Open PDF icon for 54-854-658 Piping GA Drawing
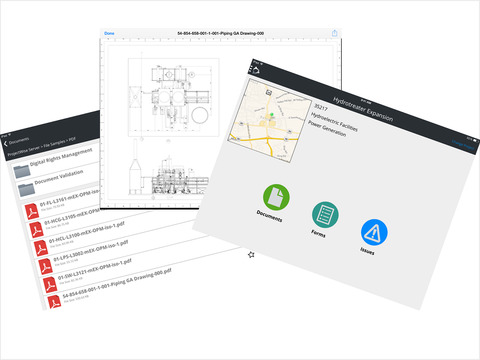Viewport: 480px width, 360px height. tap(54, 302)
